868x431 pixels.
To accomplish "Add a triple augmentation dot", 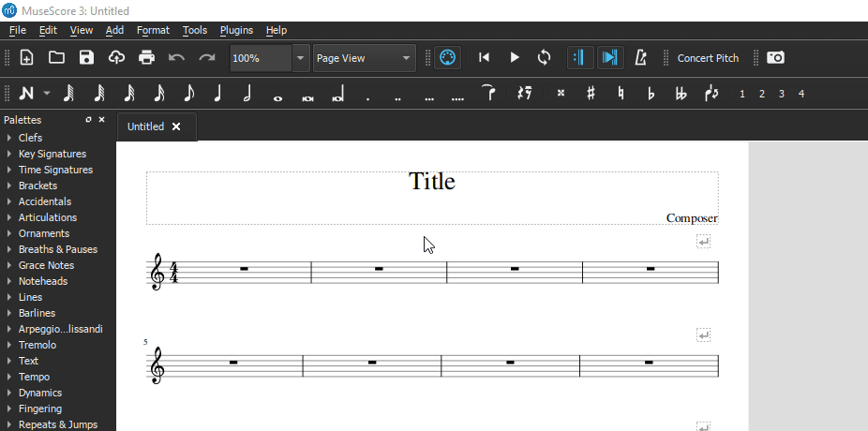I will coord(429,99).
